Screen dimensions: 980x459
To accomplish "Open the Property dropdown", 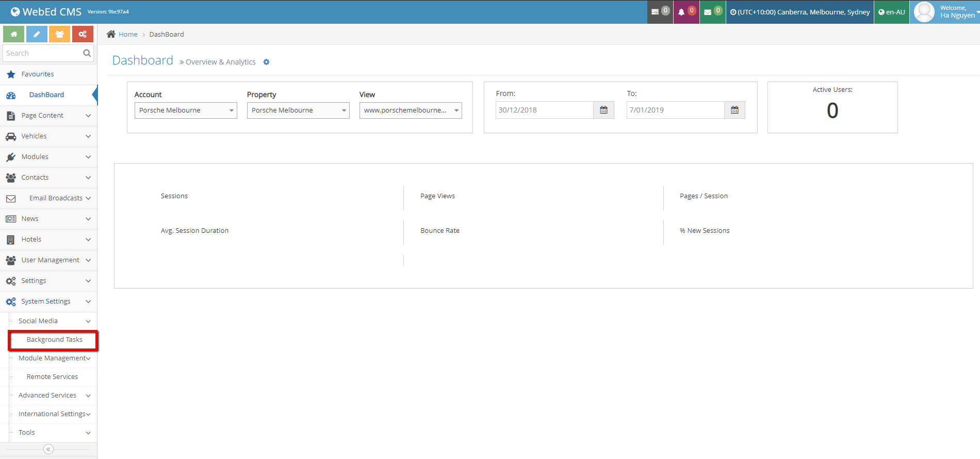I will point(298,110).
